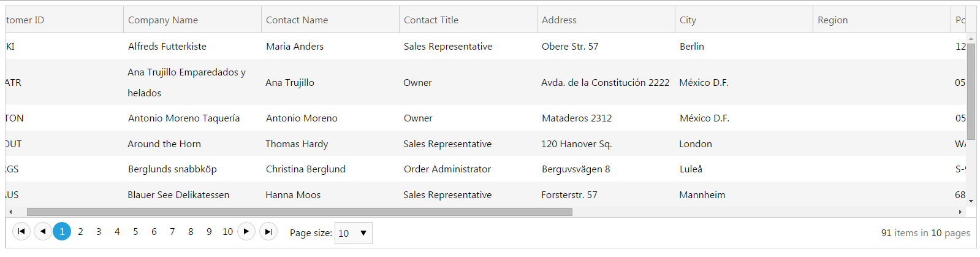This screenshot has height=257, width=980.
Task: Select the Alfreds Futterkiste row
Action: point(167,47)
